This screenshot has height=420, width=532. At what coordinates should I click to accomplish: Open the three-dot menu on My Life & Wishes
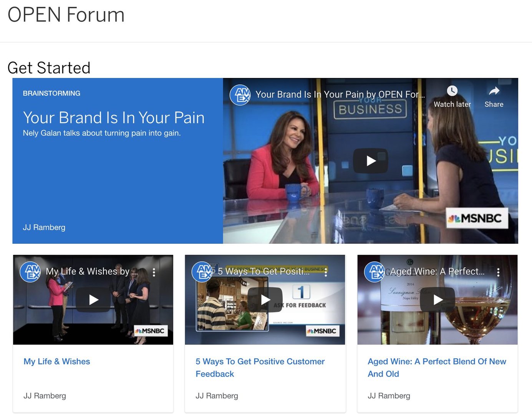(x=154, y=272)
